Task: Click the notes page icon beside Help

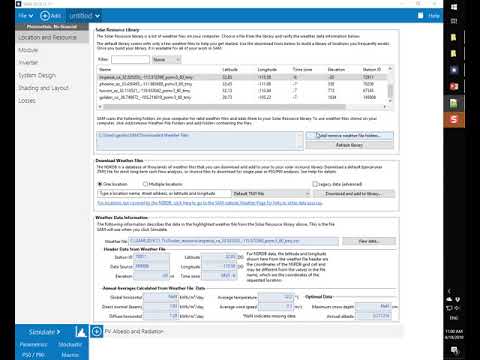Action: (421, 15)
